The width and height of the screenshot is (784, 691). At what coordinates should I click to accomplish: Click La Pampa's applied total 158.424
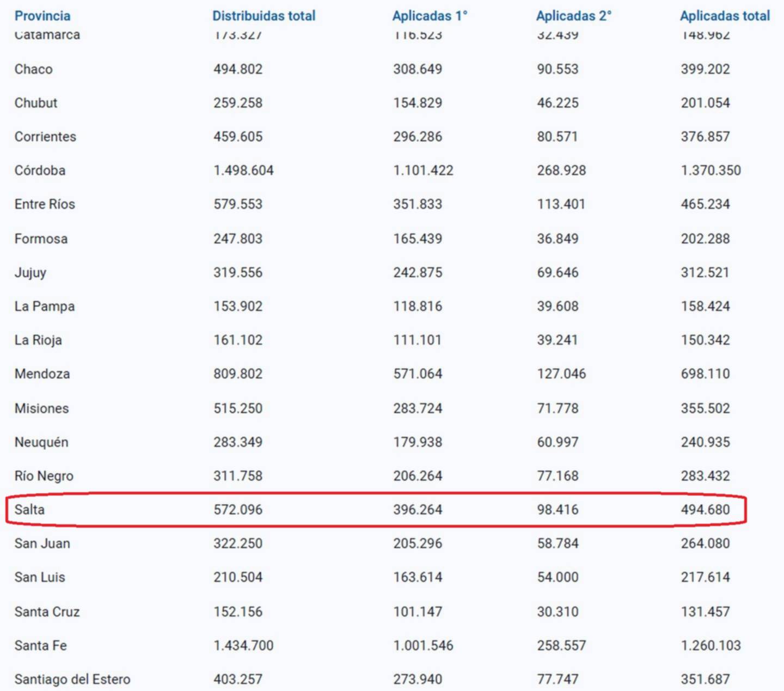tap(705, 306)
